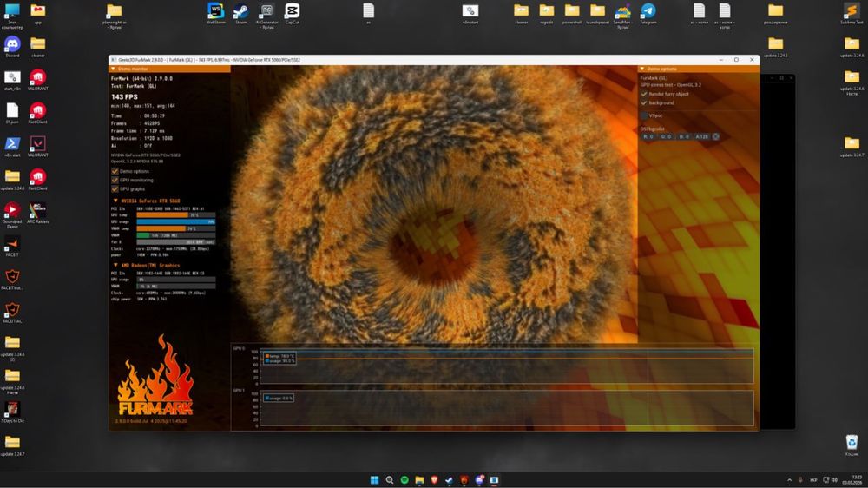Click the R value field of OSI bgcolor
Viewport: 868px width, 488px height.
tap(648, 136)
